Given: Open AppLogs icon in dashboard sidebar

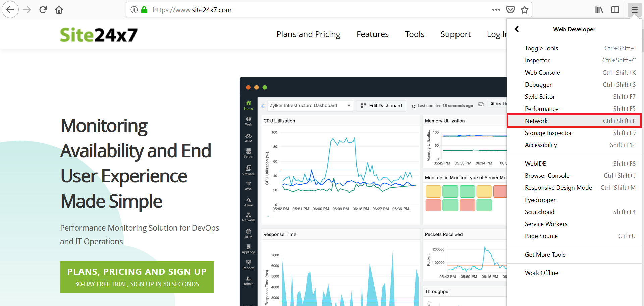Looking at the screenshot, I should click(x=249, y=249).
